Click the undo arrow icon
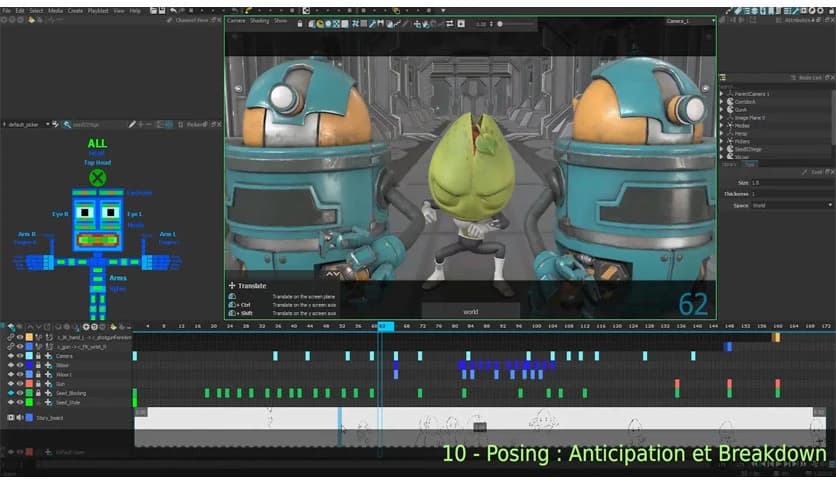 (173, 11)
